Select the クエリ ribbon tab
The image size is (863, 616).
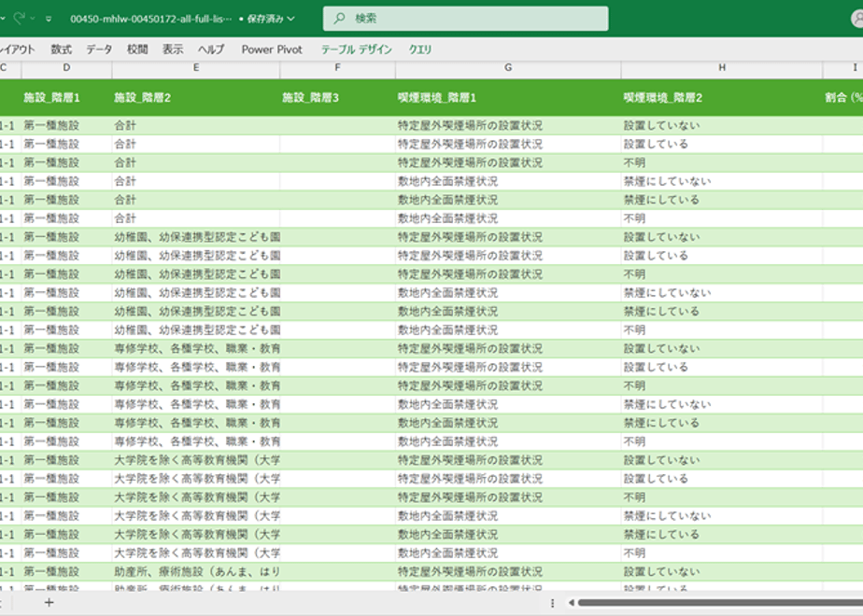click(420, 49)
